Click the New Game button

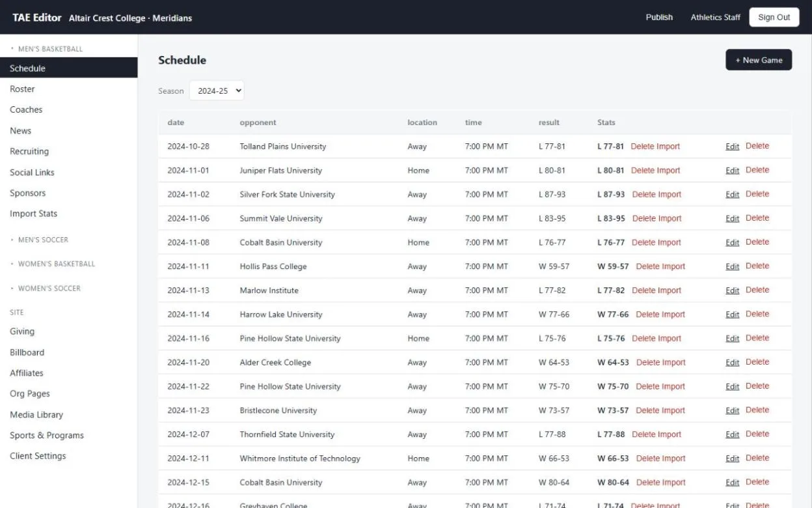click(x=759, y=60)
